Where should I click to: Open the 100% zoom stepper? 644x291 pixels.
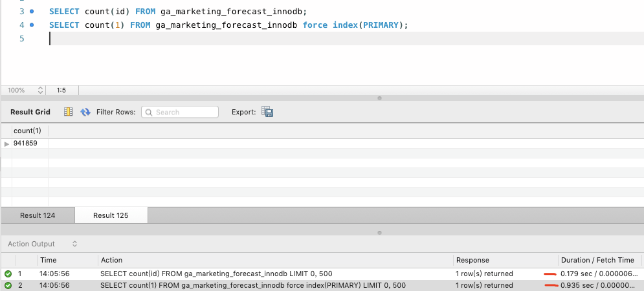pyautogui.click(x=40, y=91)
